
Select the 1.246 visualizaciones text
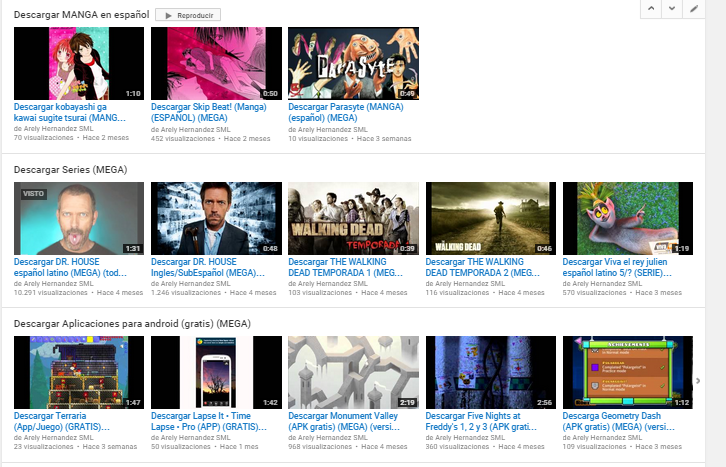[x=186, y=293]
